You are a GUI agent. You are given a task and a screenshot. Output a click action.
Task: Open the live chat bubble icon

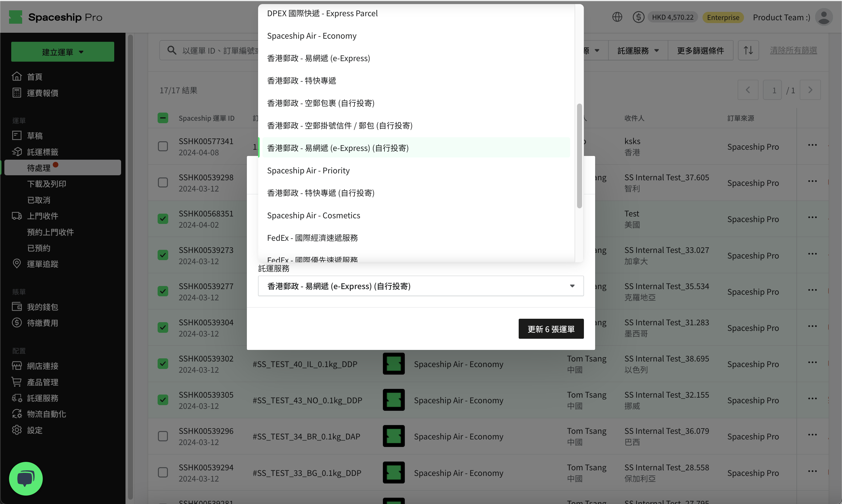pyautogui.click(x=26, y=478)
